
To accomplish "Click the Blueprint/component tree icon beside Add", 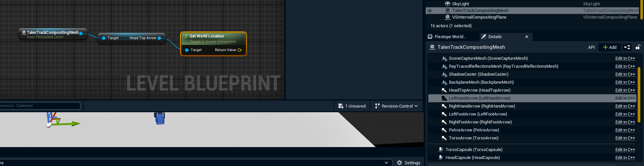I will click(627, 47).
